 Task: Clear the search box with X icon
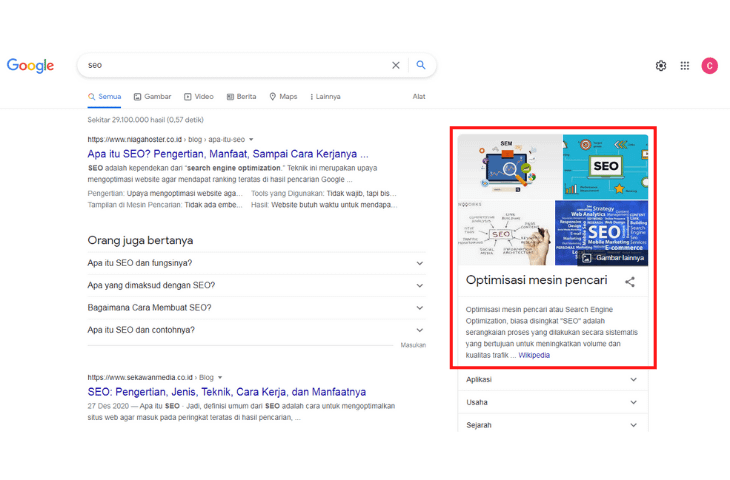point(396,65)
